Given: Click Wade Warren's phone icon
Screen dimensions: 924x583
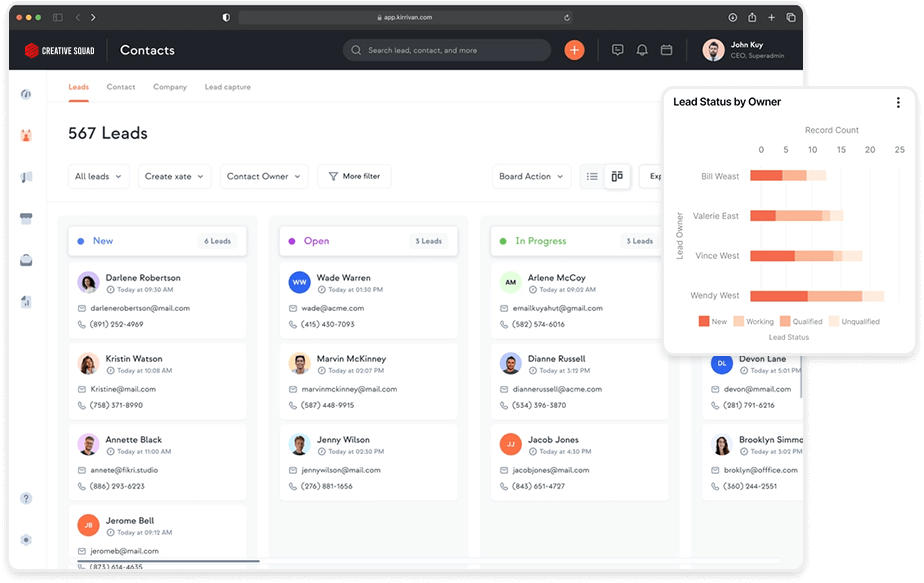Looking at the screenshot, I should [x=293, y=324].
